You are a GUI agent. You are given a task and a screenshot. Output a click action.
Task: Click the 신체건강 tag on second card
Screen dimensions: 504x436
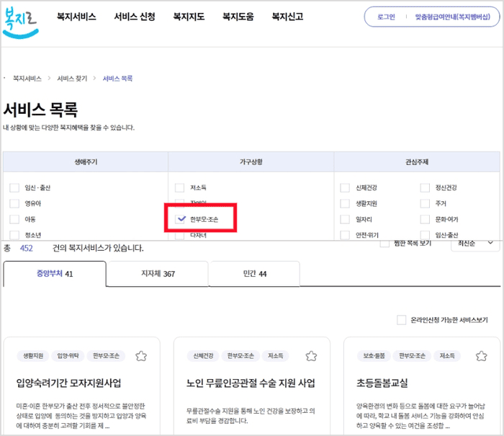click(x=203, y=356)
